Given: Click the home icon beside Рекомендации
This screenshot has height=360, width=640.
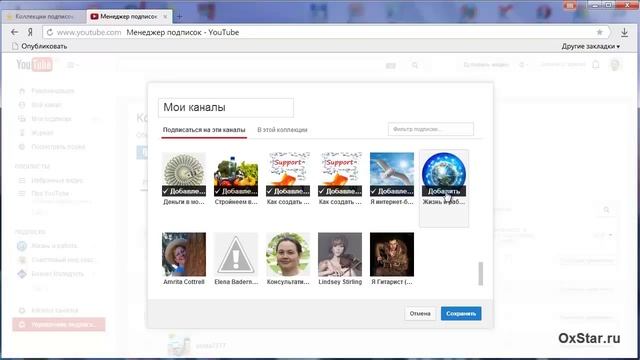Looking at the screenshot, I should 22,91.
